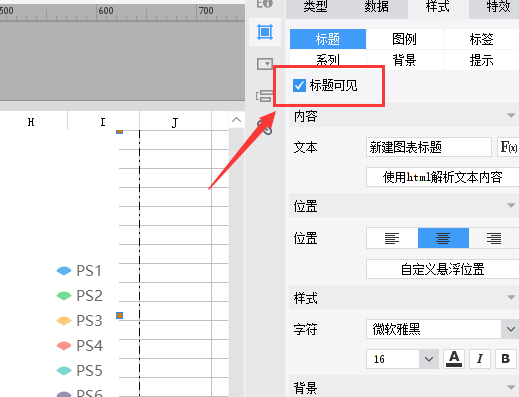Collapse the 背景 section at bottom

coord(511,387)
